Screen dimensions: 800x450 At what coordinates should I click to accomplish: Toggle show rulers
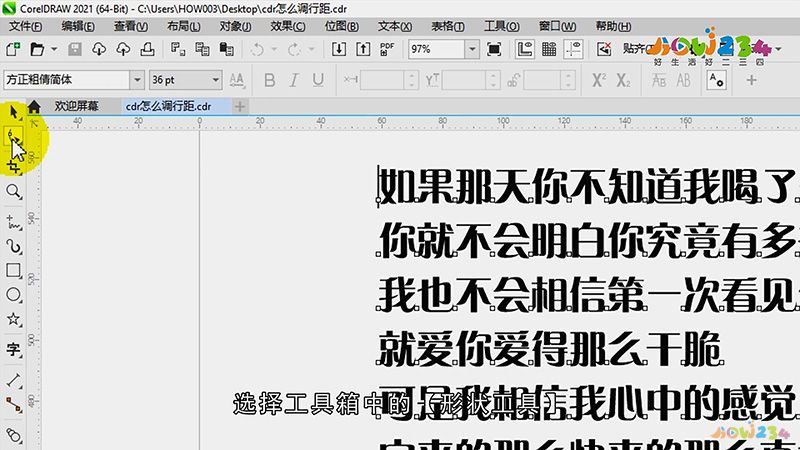point(524,49)
